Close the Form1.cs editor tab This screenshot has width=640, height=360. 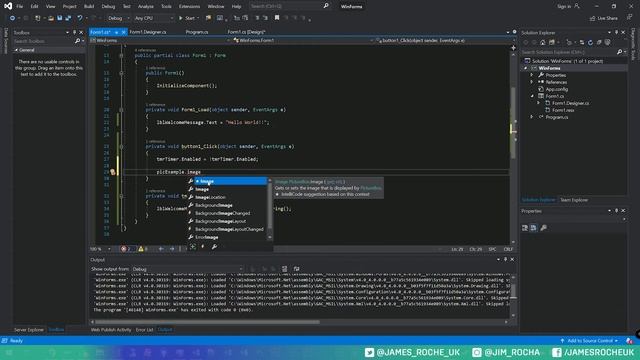pyautogui.click(x=124, y=32)
